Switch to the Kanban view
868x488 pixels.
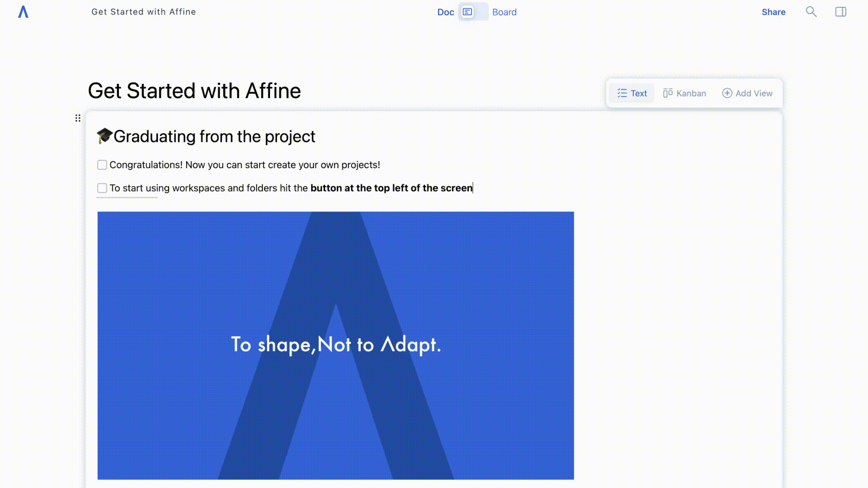(x=684, y=93)
